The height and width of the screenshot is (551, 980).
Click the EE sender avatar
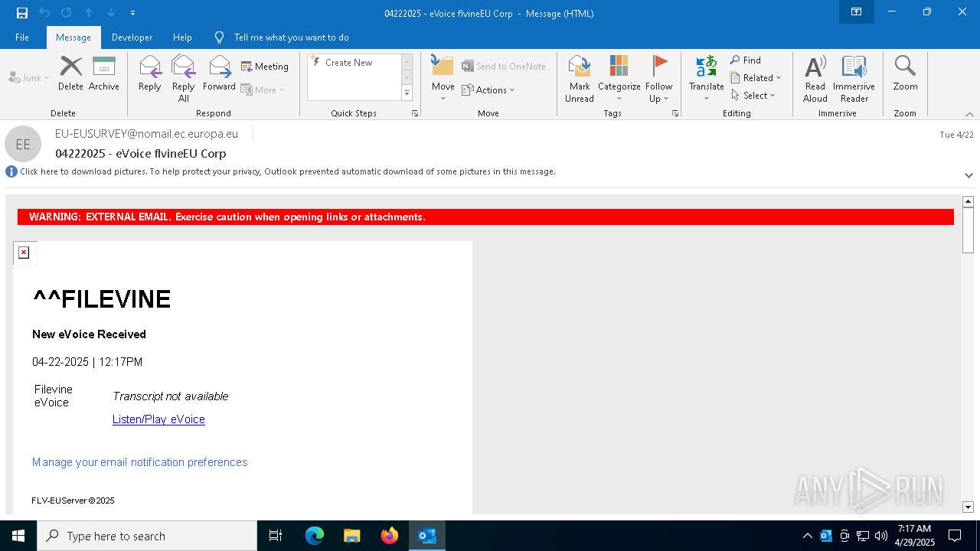click(x=23, y=144)
